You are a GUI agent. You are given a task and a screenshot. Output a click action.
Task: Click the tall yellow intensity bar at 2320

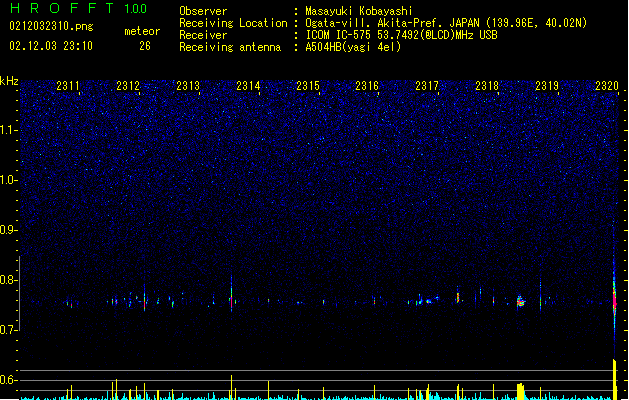pos(614,380)
